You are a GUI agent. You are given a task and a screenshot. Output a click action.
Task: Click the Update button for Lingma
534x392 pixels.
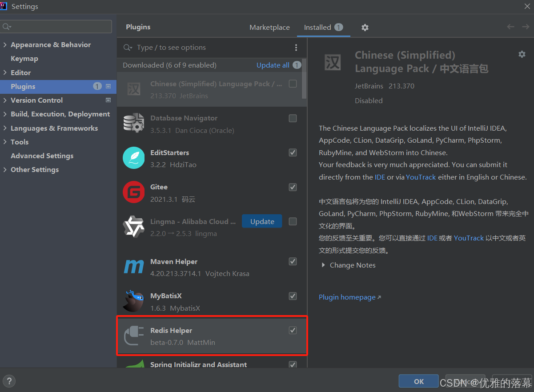[x=262, y=221]
